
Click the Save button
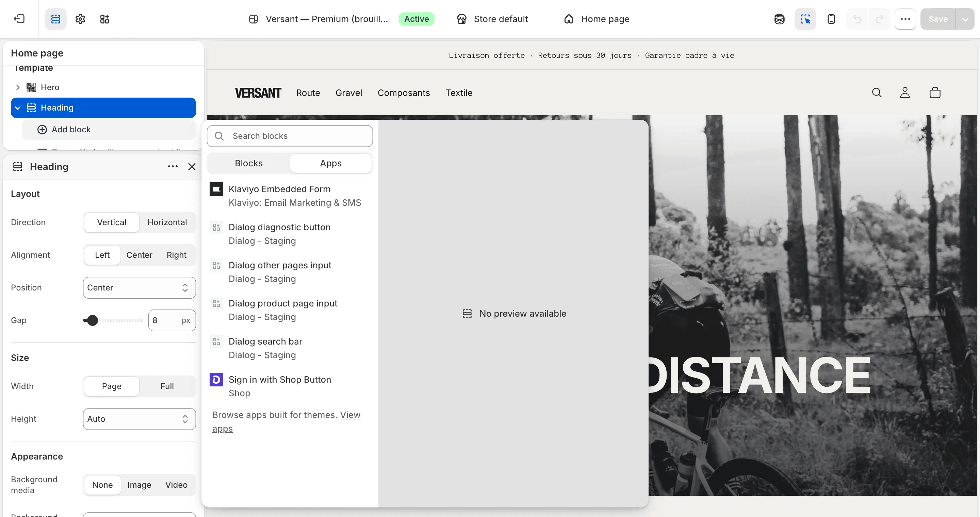click(938, 19)
